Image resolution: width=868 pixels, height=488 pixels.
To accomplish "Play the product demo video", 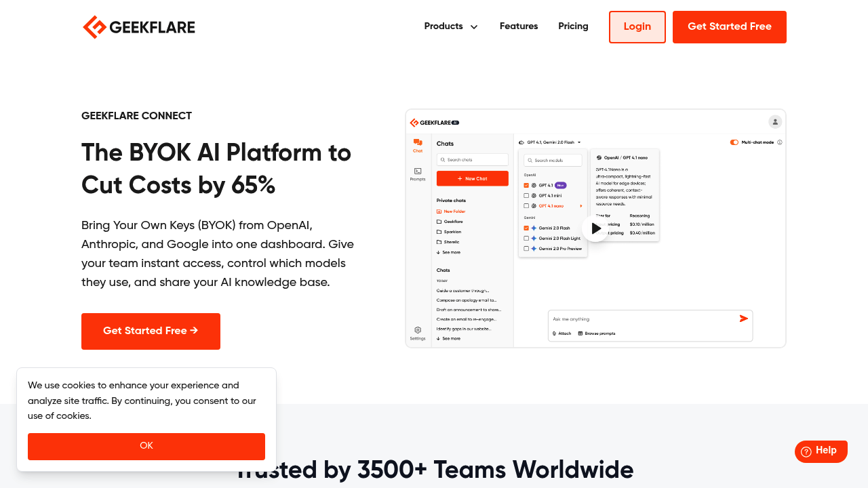I will point(595,228).
